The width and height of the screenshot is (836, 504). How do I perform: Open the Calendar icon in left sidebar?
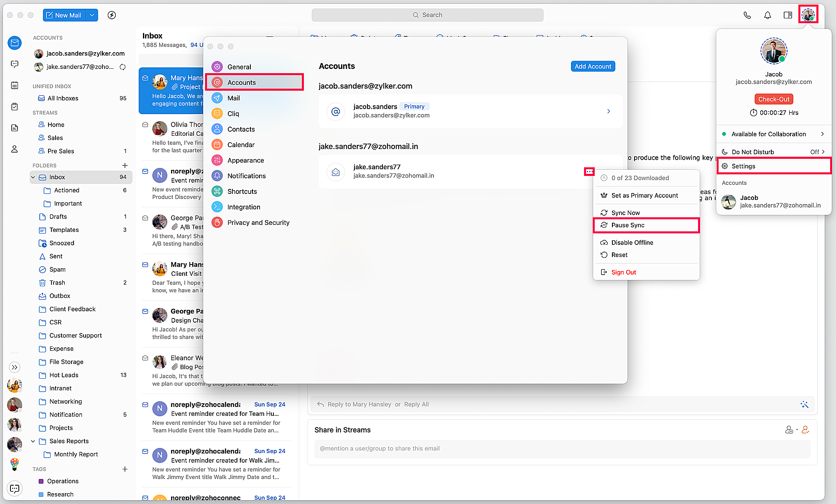click(15, 85)
